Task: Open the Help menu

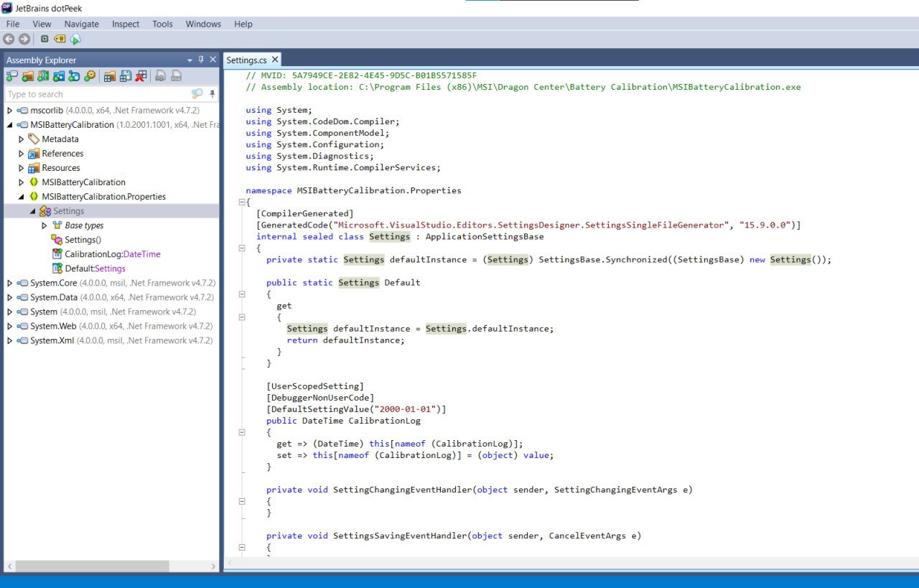Action: click(243, 24)
